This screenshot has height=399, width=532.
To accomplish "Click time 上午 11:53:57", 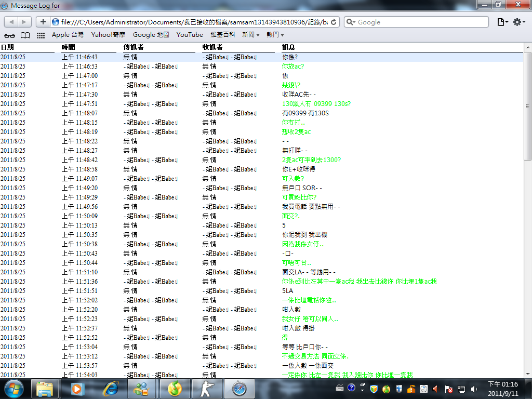I will pyautogui.click(x=79, y=365).
